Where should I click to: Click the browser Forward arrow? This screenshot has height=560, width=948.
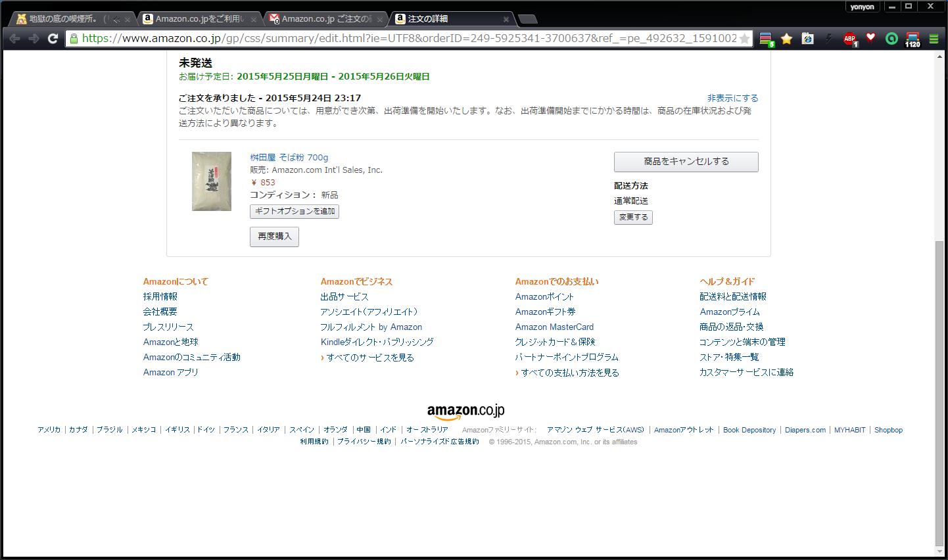coord(34,39)
